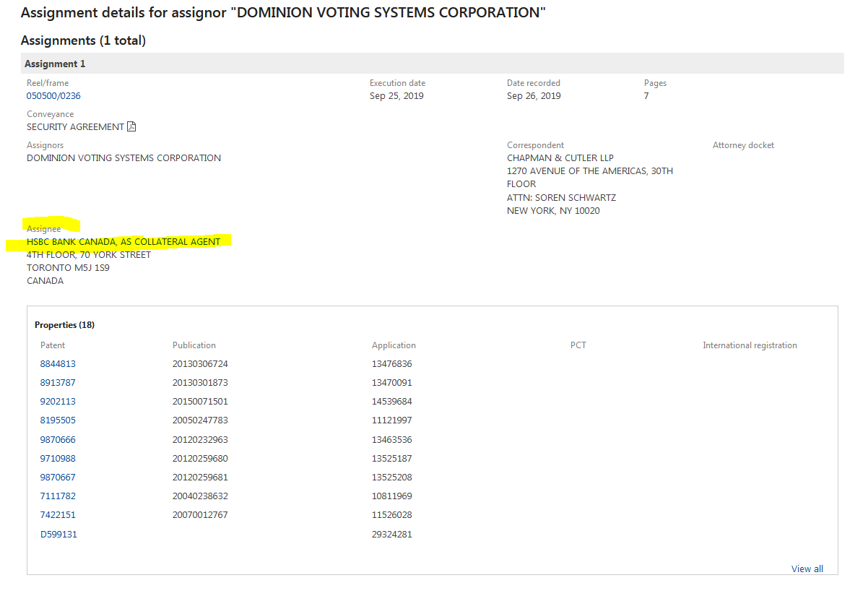Select the Assignment 1 header bar
This screenshot has height=596, width=868.
point(432,64)
